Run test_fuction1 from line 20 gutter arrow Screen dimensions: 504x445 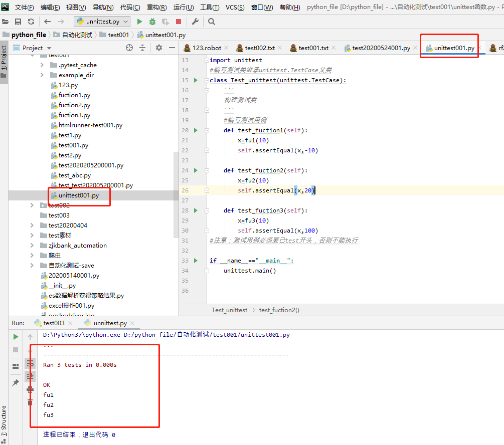pos(196,130)
